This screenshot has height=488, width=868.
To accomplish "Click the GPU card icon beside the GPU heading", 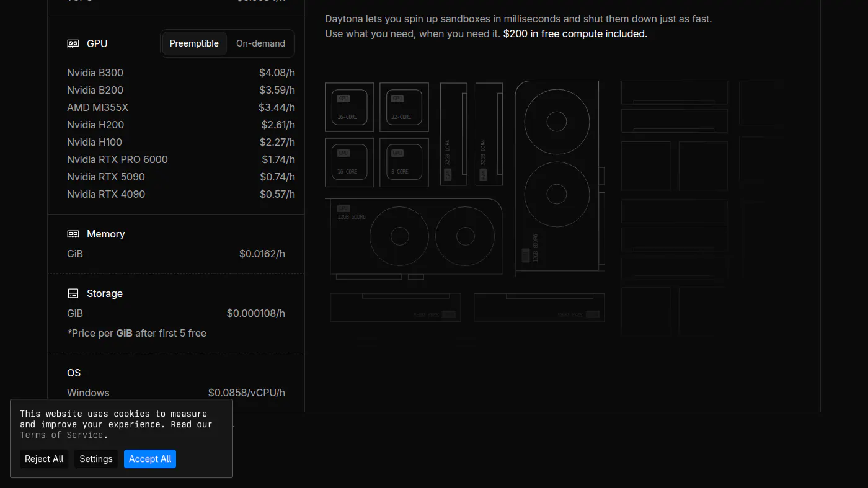I will (x=73, y=43).
